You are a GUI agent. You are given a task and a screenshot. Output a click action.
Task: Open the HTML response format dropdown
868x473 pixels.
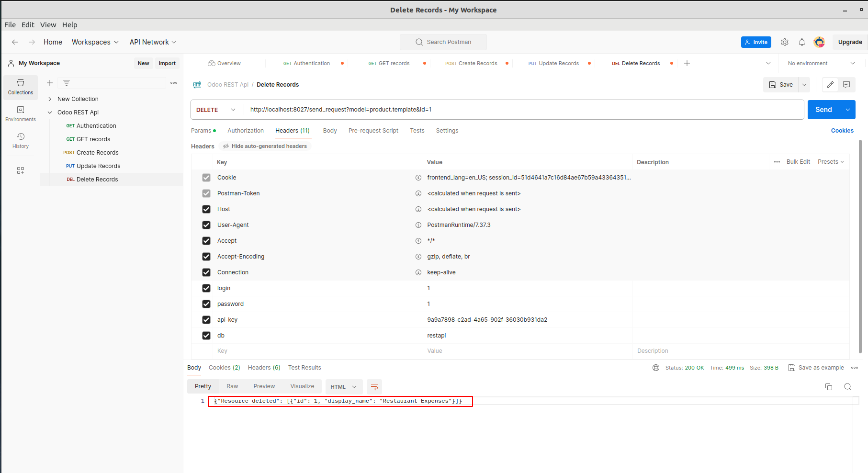click(x=344, y=387)
